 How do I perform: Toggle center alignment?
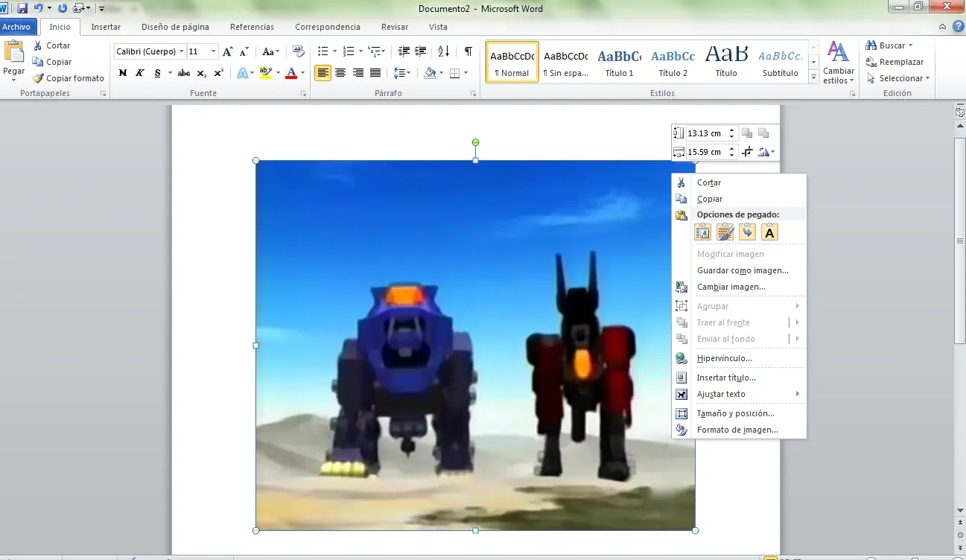(x=340, y=73)
